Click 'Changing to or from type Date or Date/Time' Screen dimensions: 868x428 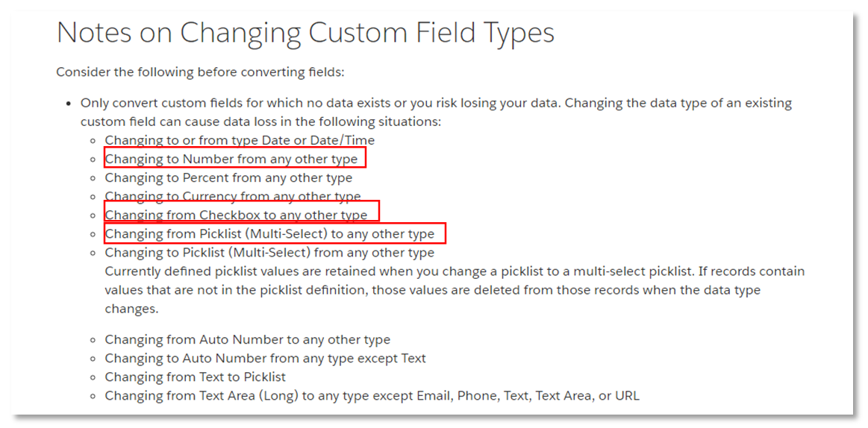[x=240, y=140]
